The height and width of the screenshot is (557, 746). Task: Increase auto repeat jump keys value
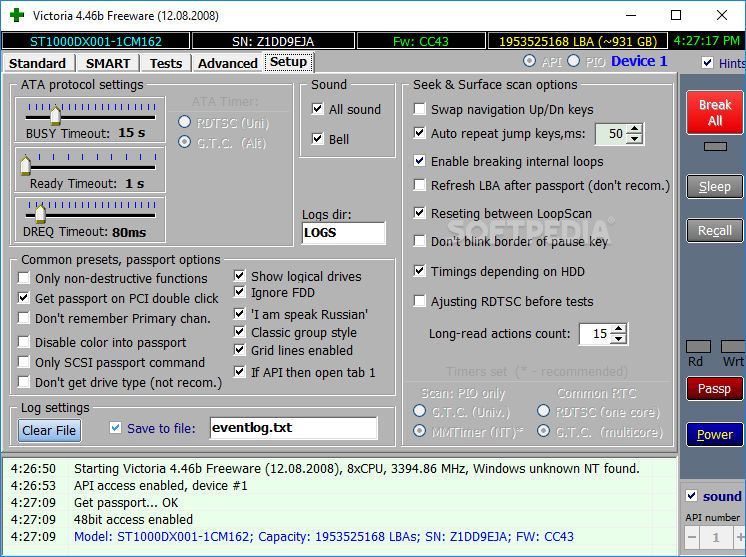pyautogui.click(x=634, y=129)
